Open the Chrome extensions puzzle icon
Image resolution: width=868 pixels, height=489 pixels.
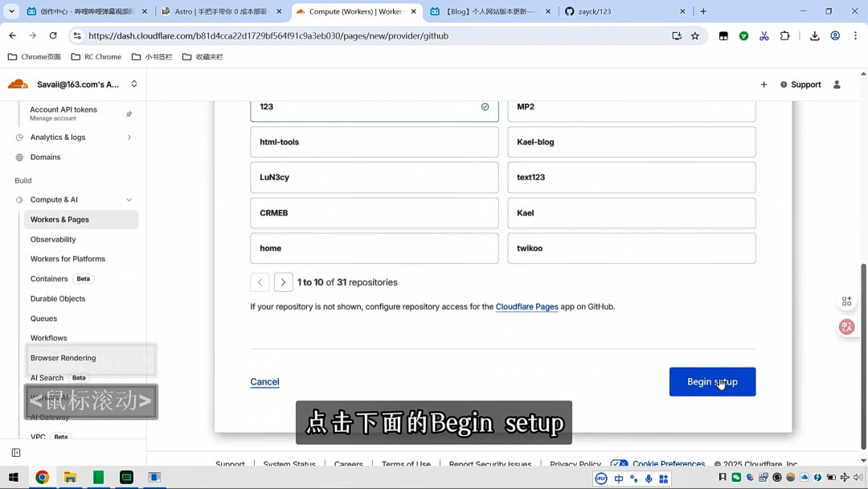785,35
